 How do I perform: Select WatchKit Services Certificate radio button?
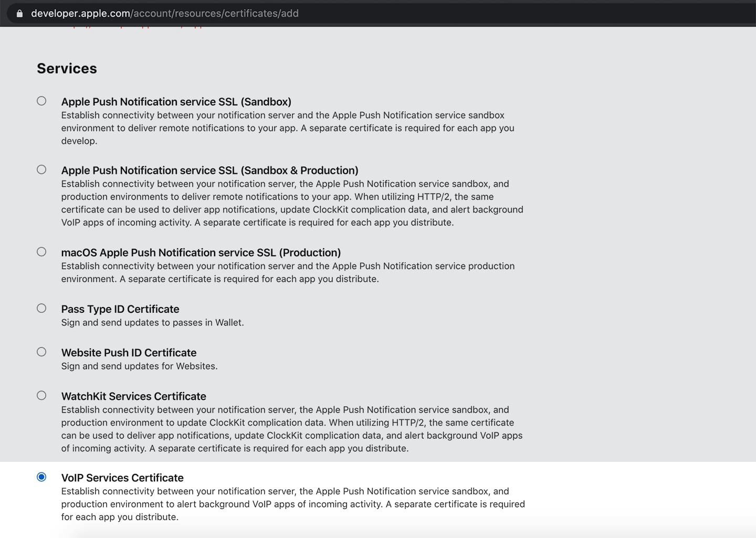[x=41, y=395]
